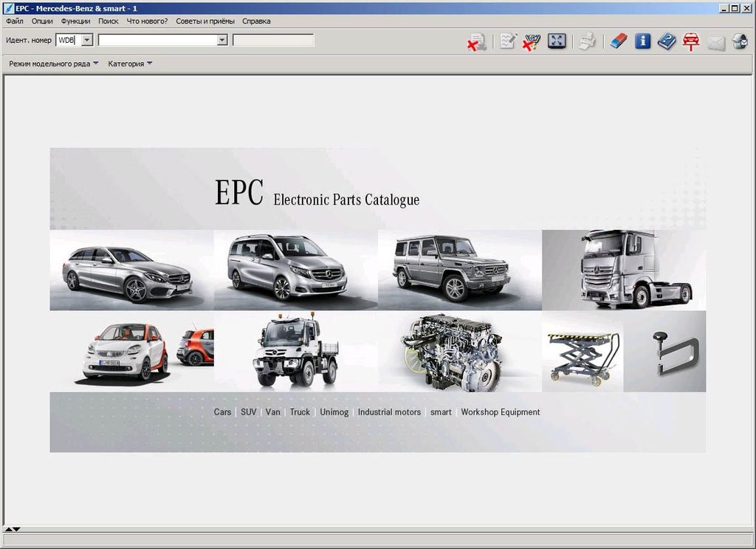Click the full-screen expand arrows icon
The height and width of the screenshot is (549, 756).
point(557,41)
